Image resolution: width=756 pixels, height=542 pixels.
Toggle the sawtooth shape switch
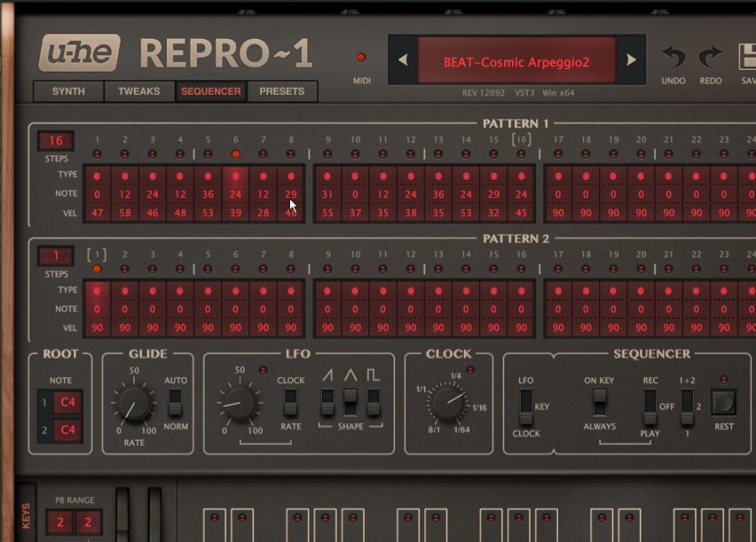327,403
